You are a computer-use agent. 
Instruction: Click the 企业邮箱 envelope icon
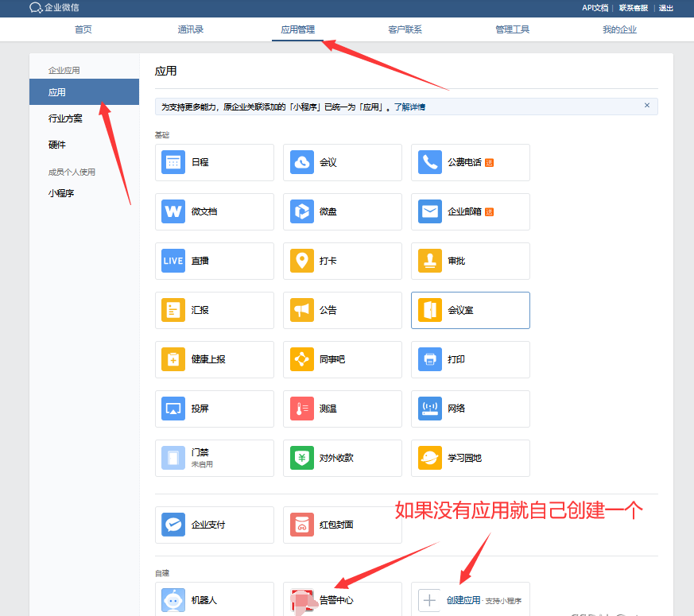(x=430, y=211)
